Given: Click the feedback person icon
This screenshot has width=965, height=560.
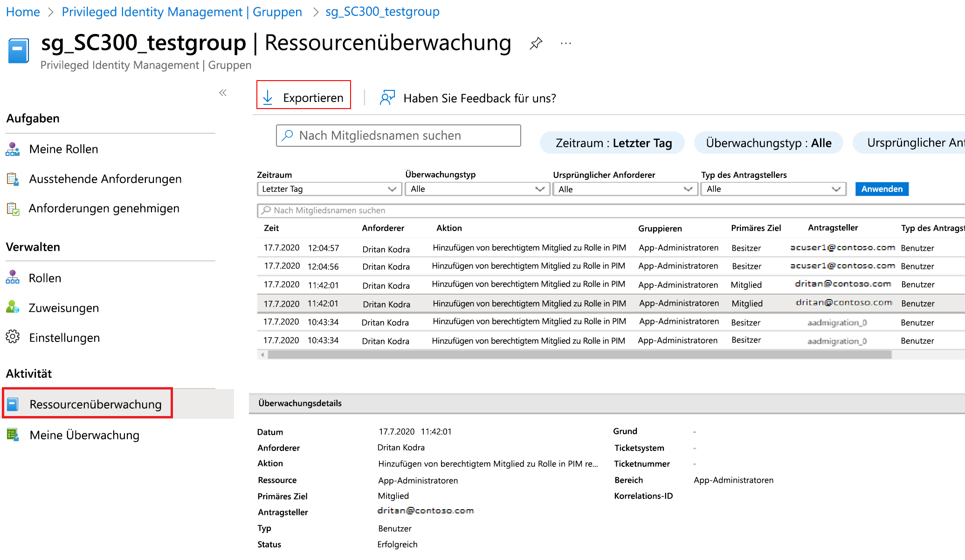Looking at the screenshot, I should [x=387, y=98].
